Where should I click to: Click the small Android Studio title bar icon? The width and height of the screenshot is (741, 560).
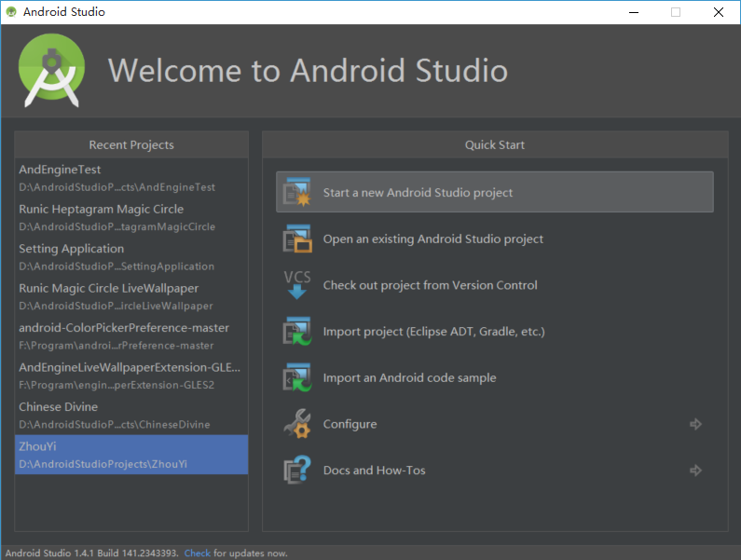11,12
